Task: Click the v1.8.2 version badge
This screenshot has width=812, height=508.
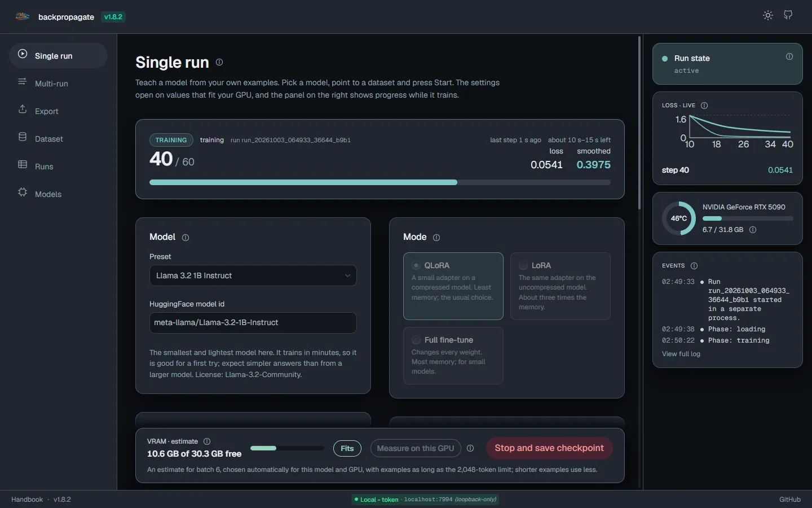Action: click(x=113, y=17)
